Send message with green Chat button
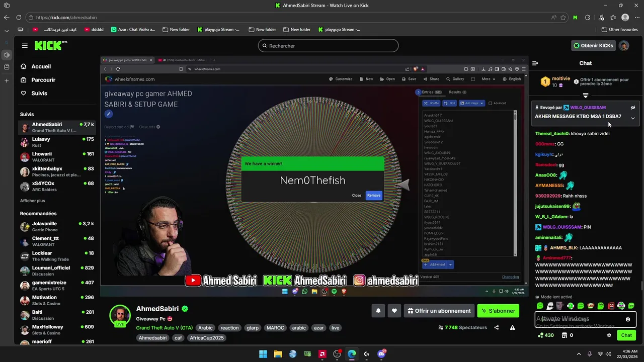Viewport: 644px width, 362px height. pos(626,335)
